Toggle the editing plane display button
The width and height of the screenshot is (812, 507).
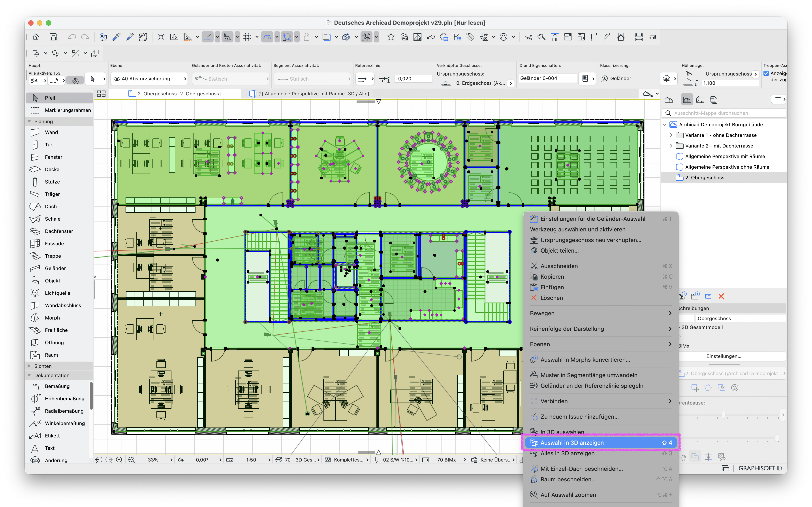point(267,37)
